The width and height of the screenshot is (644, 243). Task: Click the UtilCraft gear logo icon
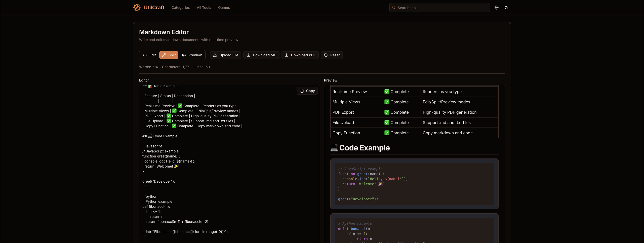point(137,8)
